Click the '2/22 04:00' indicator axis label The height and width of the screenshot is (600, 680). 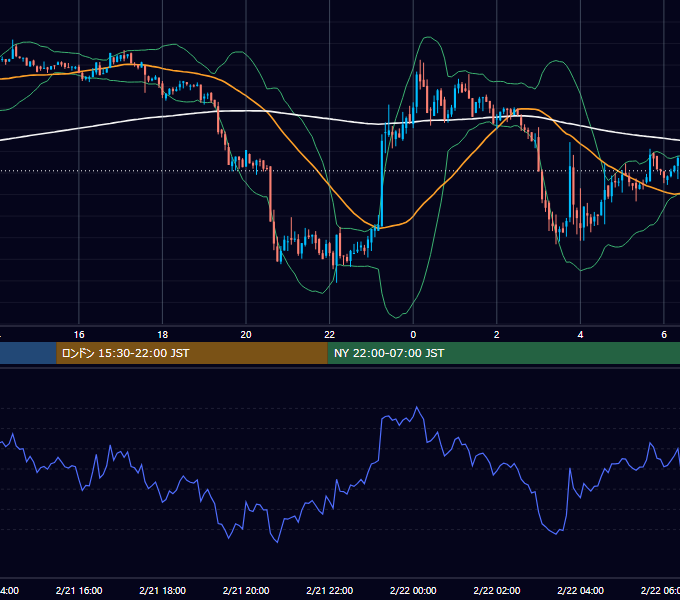click(580, 590)
